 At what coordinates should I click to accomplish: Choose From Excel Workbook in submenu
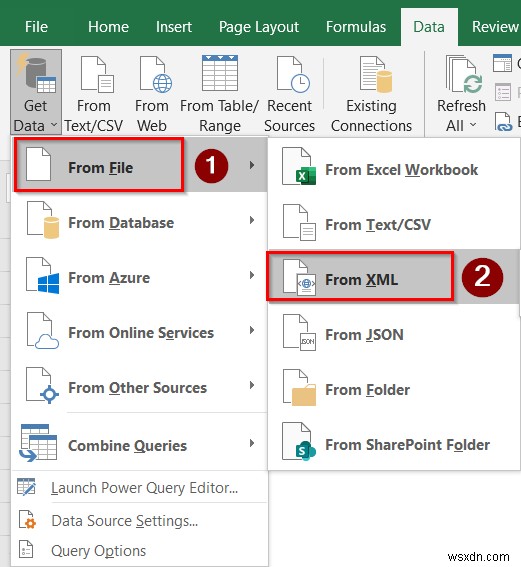[394, 167]
